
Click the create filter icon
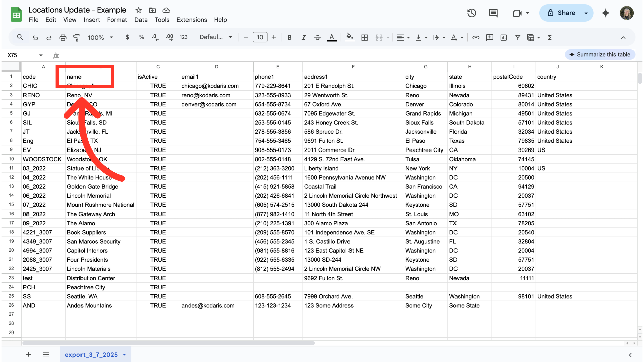[x=518, y=38]
